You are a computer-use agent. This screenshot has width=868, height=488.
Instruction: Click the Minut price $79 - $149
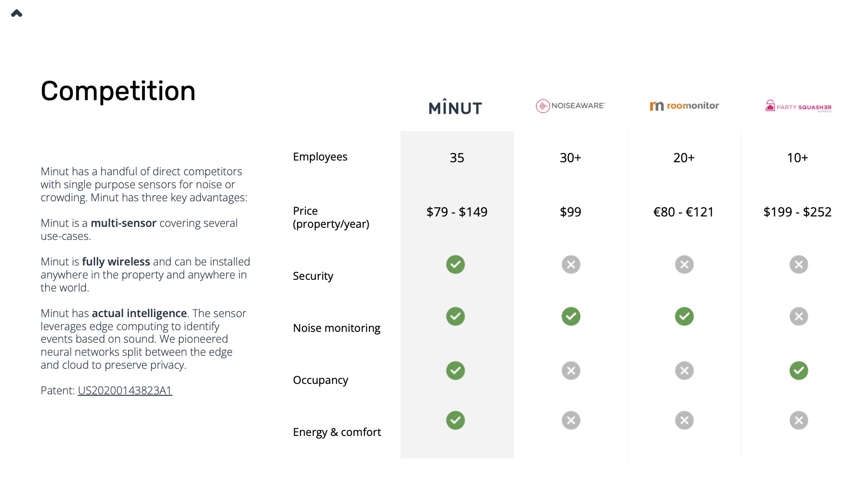[457, 212]
